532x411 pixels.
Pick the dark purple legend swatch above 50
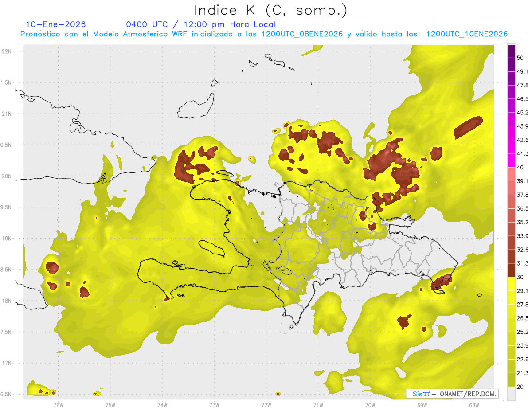(x=511, y=51)
